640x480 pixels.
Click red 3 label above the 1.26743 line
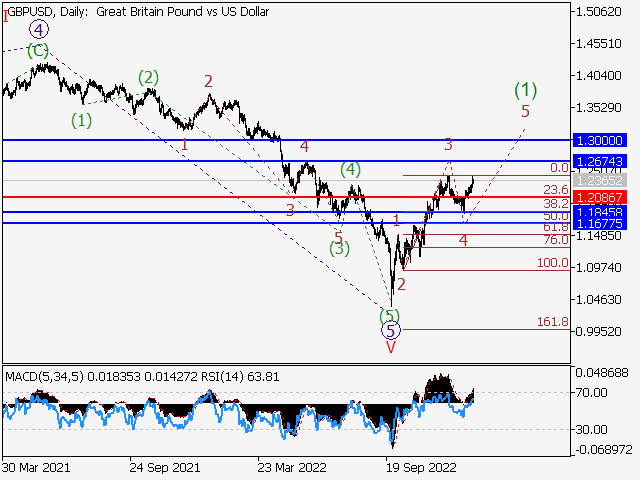pyautogui.click(x=448, y=144)
